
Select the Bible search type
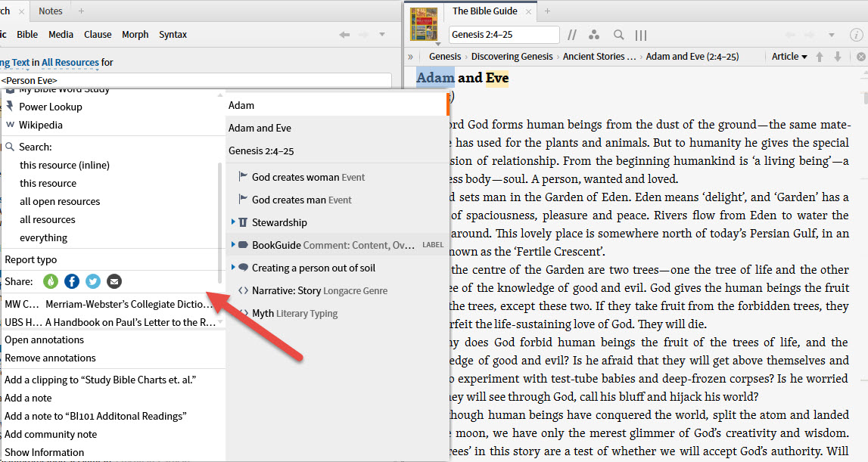tap(27, 34)
